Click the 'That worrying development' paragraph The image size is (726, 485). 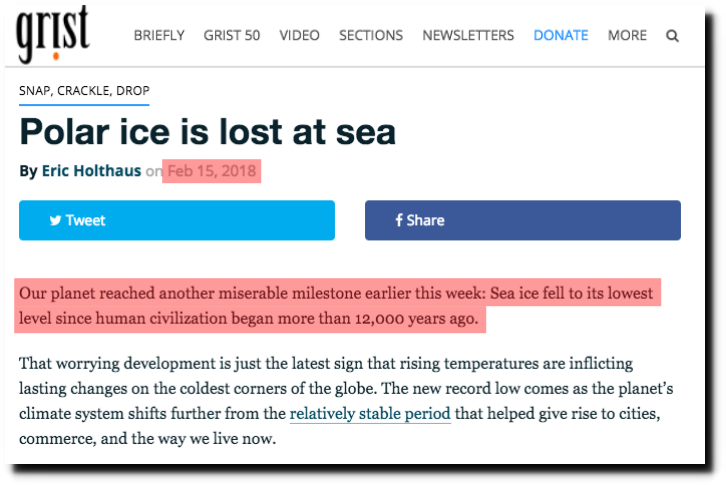tap(346, 401)
